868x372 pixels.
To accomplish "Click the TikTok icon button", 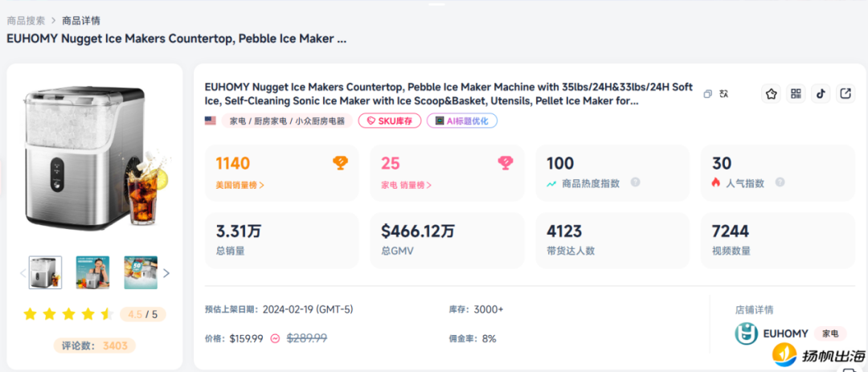I will (x=821, y=94).
